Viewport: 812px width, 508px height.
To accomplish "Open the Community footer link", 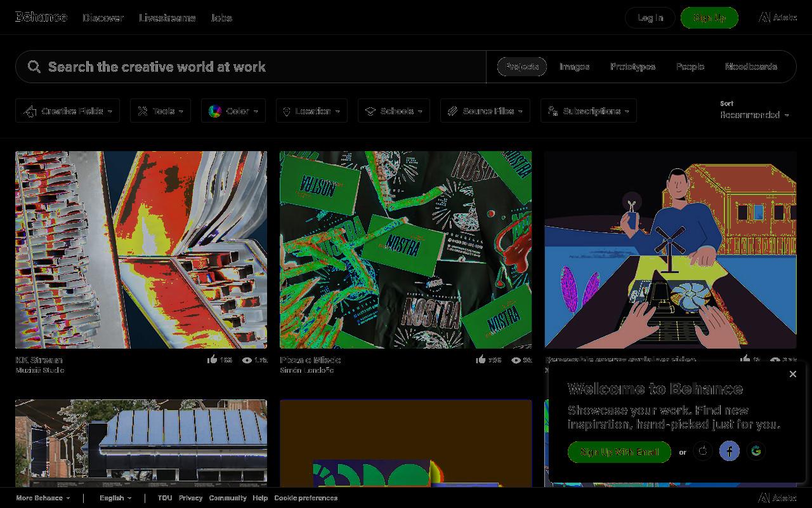I will tap(228, 498).
